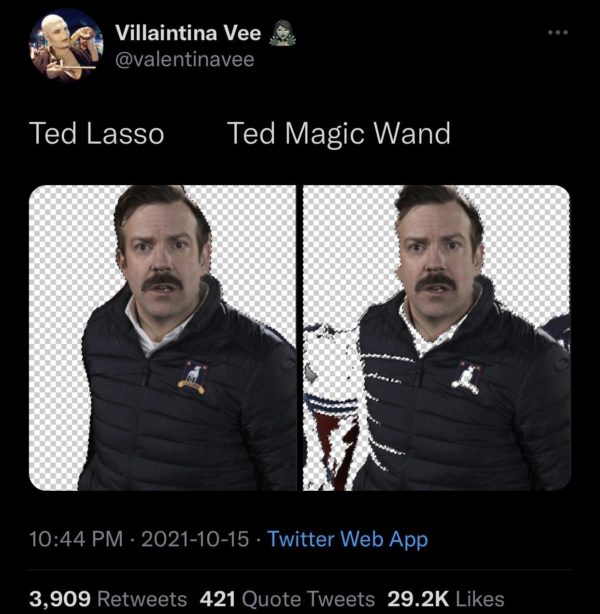This screenshot has width=600, height=614.
Task: Open the right Ted Magic Wand image
Action: (x=437, y=338)
